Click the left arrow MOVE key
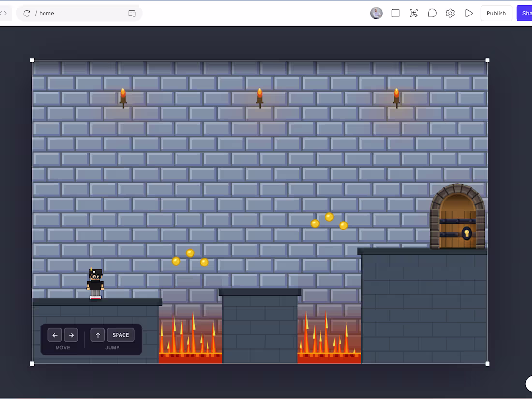The image size is (532, 399). click(55, 335)
